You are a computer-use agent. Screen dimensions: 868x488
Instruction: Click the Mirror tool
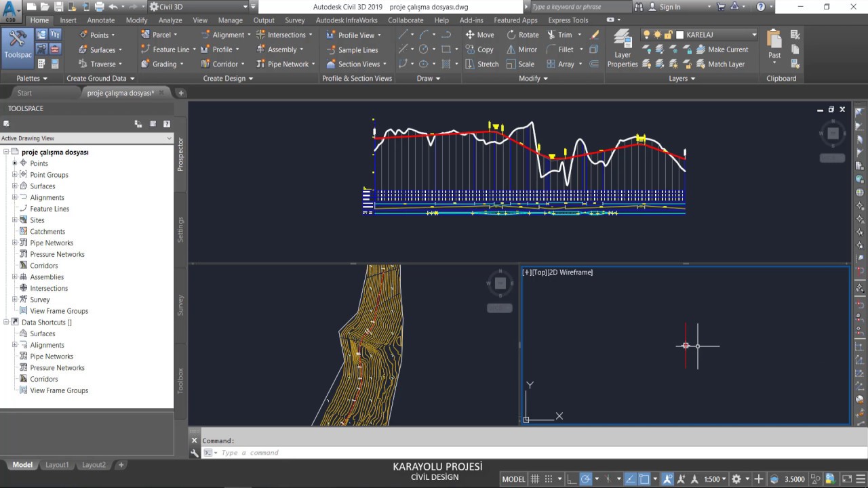(x=521, y=49)
